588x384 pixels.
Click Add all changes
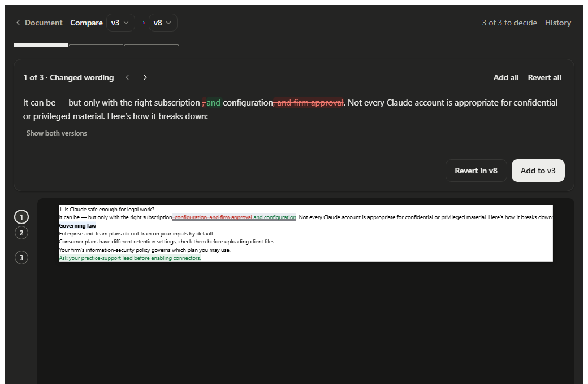tap(505, 77)
